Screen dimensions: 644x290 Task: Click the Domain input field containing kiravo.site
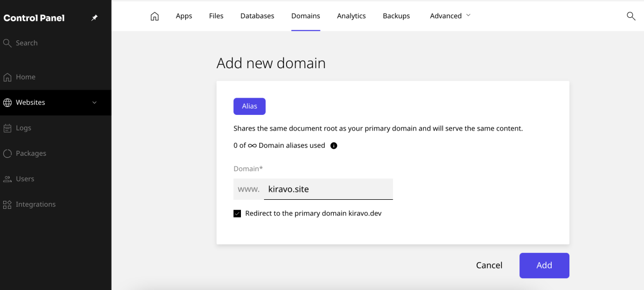pyautogui.click(x=328, y=189)
